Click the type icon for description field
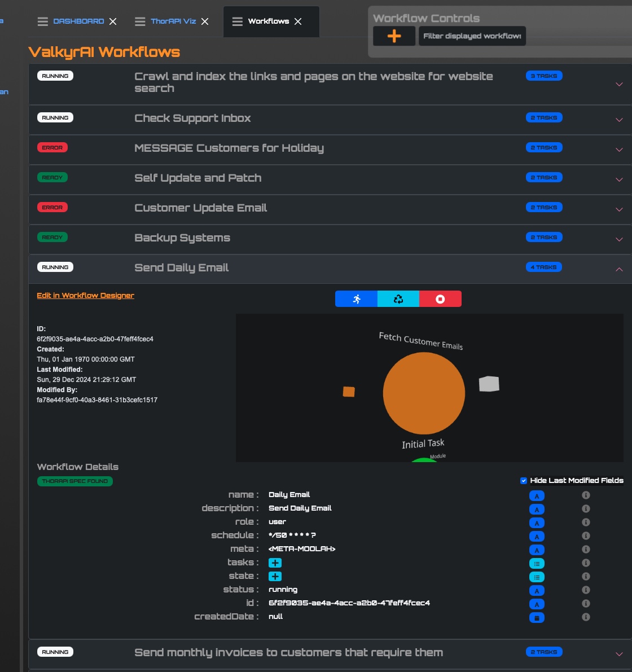This screenshot has height=672, width=632. tap(537, 510)
